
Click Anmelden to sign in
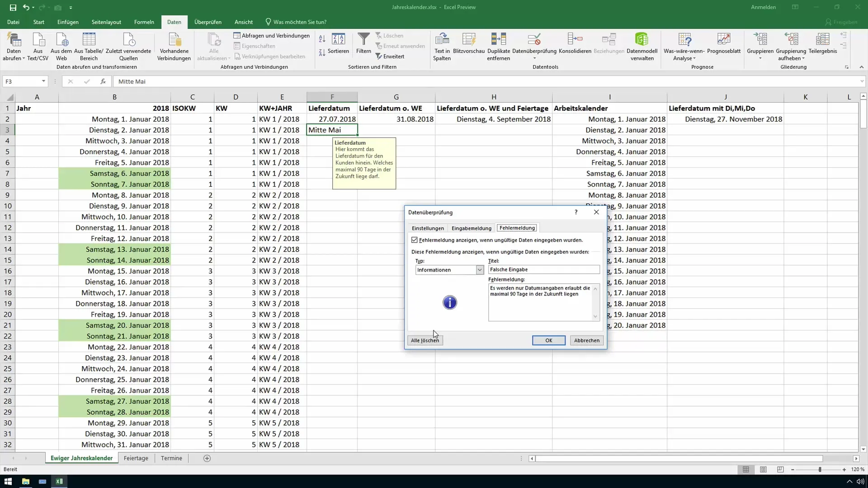click(x=763, y=7)
